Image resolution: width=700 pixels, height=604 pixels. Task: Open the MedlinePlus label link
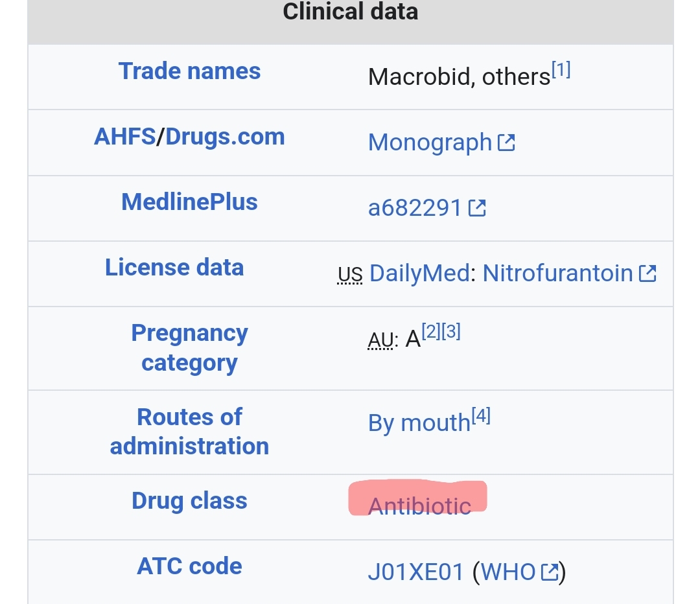[189, 202]
